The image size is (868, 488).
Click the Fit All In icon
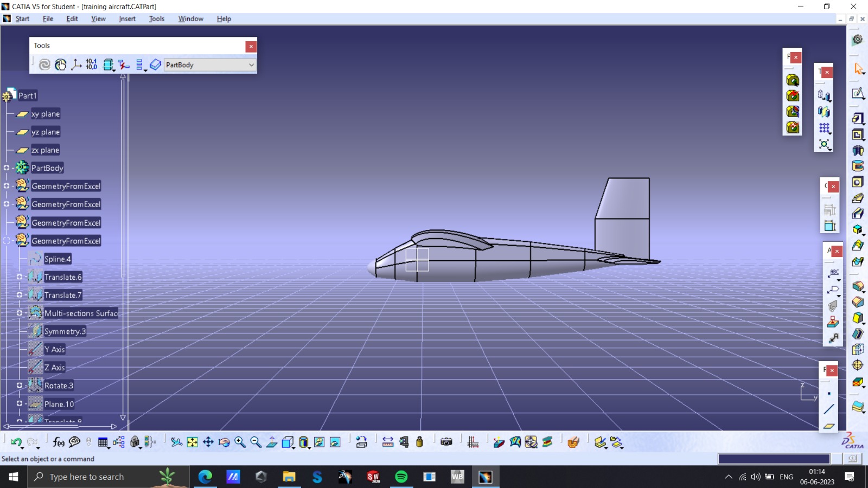(192, 442)
